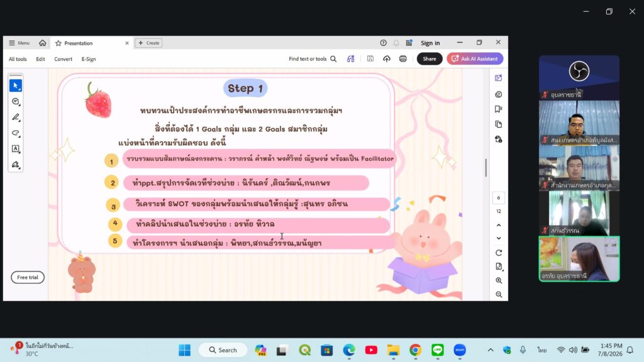The width and height of the screenshot is (644, 362).
Task: Open the Convert menu
Action: (x=63, y=59)
